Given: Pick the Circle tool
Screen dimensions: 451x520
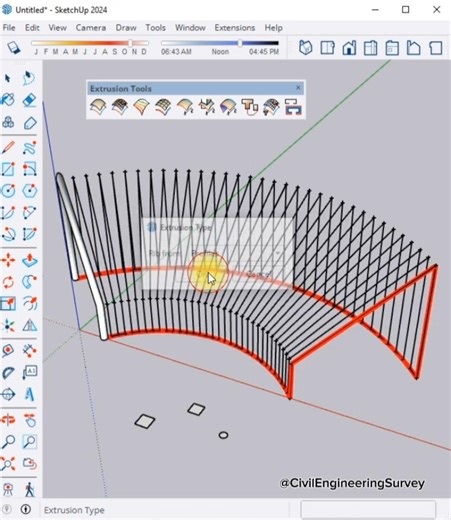Looking at the screenshot, I should [8, 191].
